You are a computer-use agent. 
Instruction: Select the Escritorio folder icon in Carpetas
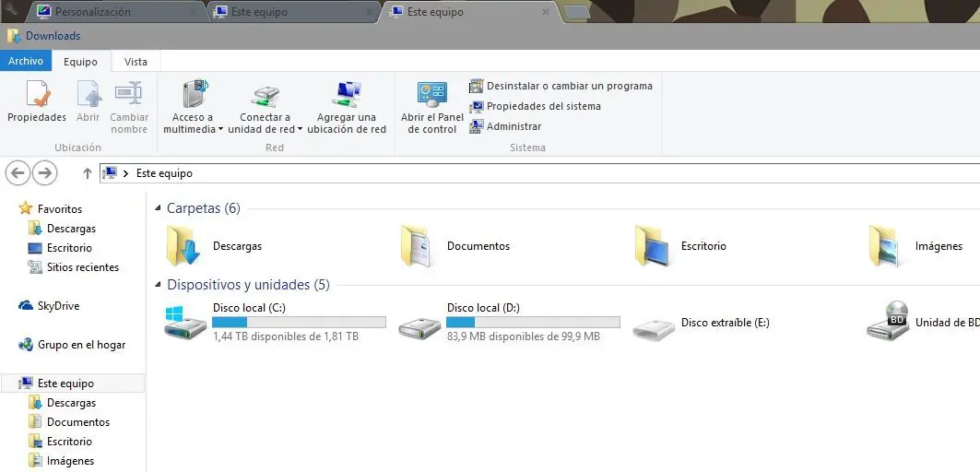(652, 246)
